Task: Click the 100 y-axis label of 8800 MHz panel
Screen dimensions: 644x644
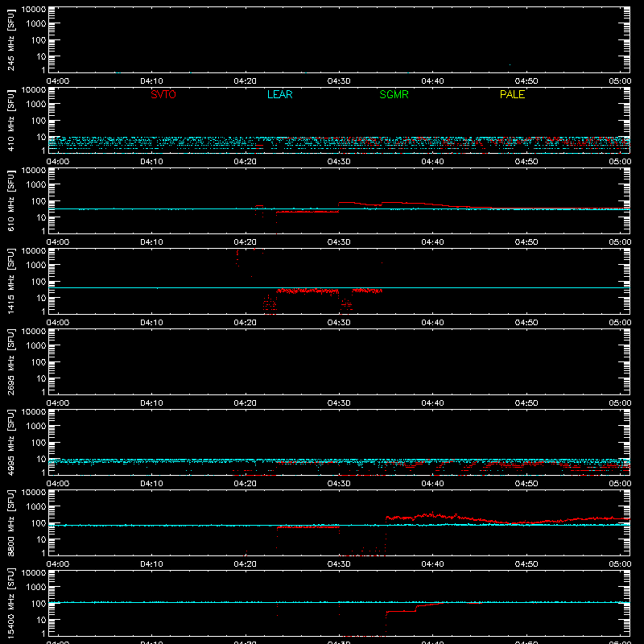Action: 39,523
